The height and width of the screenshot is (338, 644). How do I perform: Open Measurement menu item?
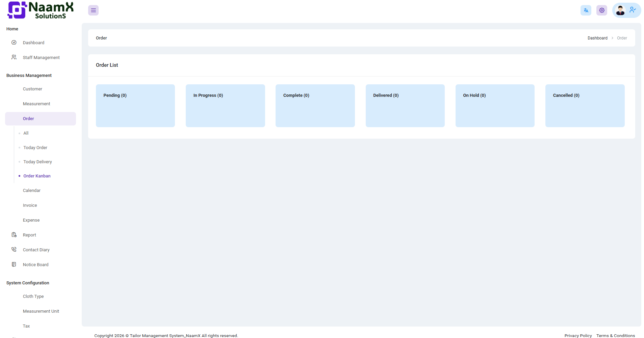pyautogui.click(x=41, y=104)
